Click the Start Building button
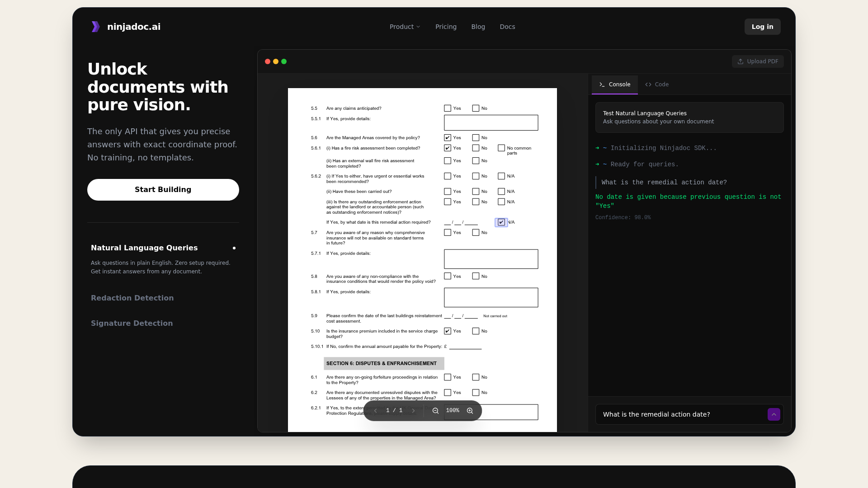 [x=163, y=190]
